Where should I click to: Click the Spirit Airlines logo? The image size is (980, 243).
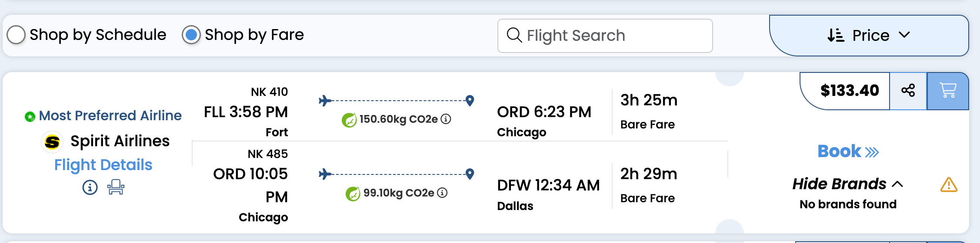(x=52, y=141)
